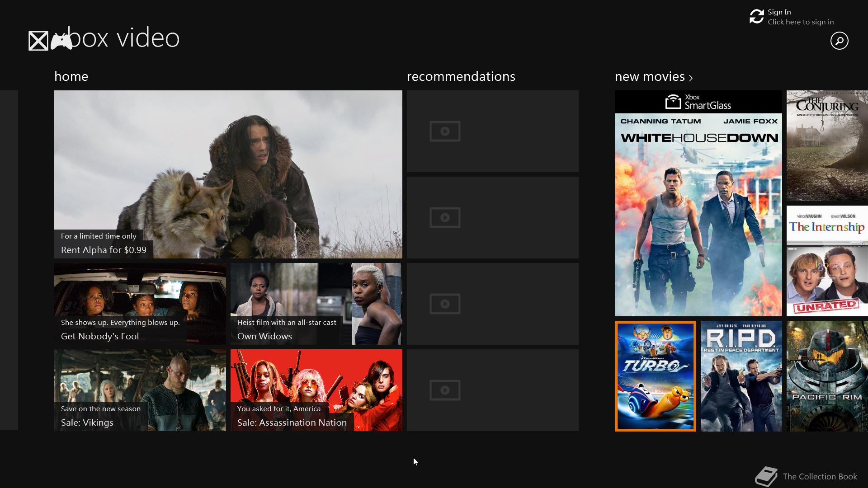This screenshot has height=488, width=868.
Task: Open third recommendations placeholder video icon
Action: 445,304
